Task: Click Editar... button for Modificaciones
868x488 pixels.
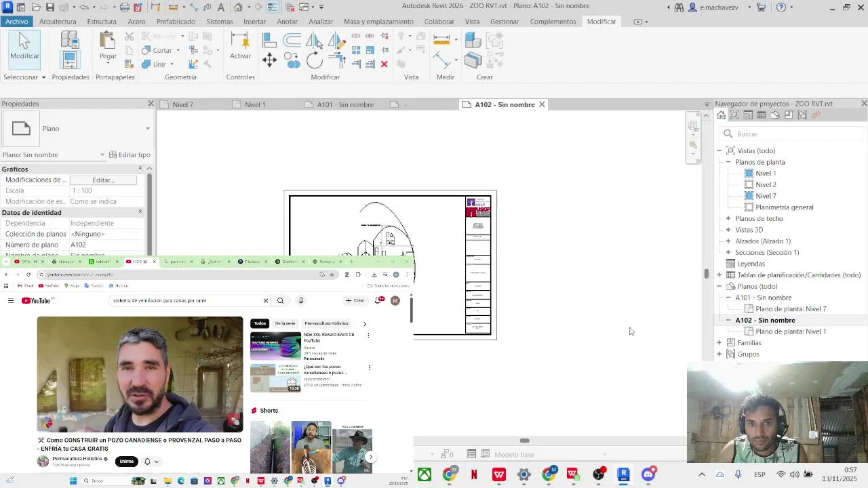Action: coord(103,180)
